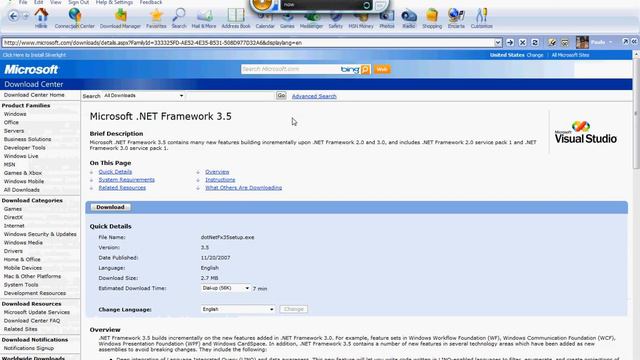This screenshot has width=640, height=360.
Task: Jump to Overview link
Action: (217, 172)
